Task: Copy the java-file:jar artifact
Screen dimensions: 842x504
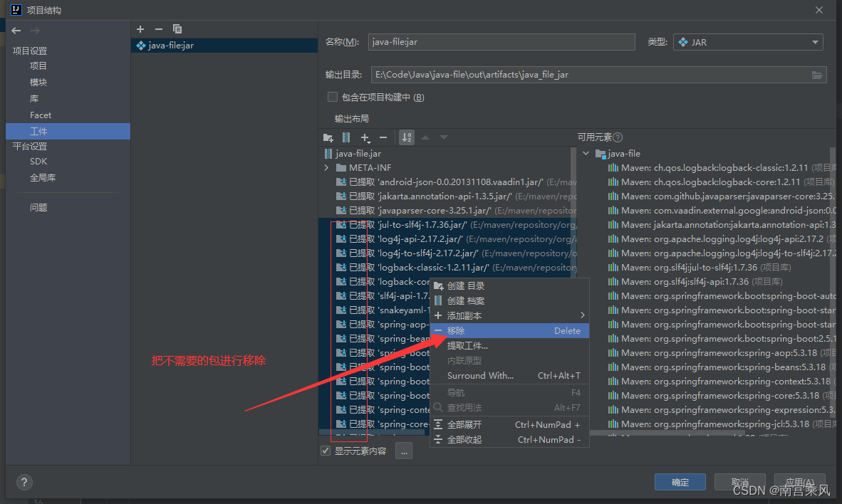Action: (177, 29)
